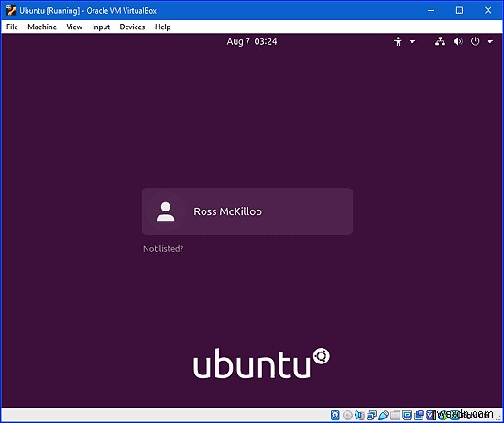Open the Devices menu

click(x=132, y=27)
